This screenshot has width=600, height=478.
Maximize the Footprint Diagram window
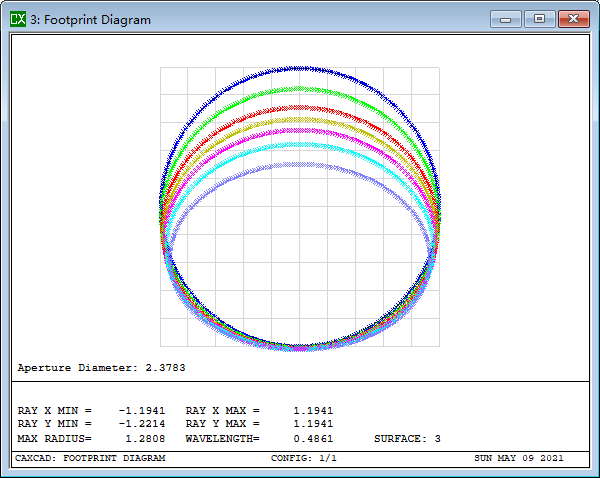tap(540, 19)
